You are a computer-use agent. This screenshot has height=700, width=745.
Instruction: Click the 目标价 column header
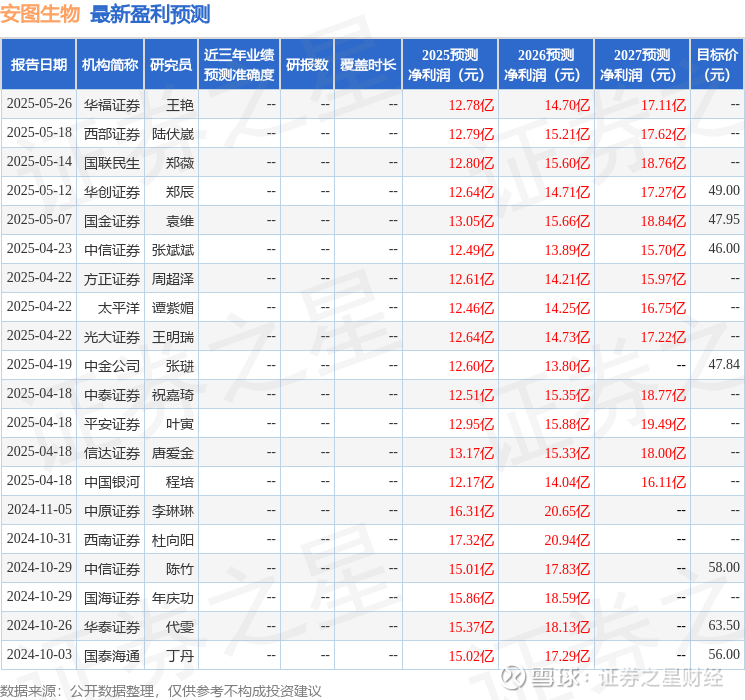(x=716, y=64)
